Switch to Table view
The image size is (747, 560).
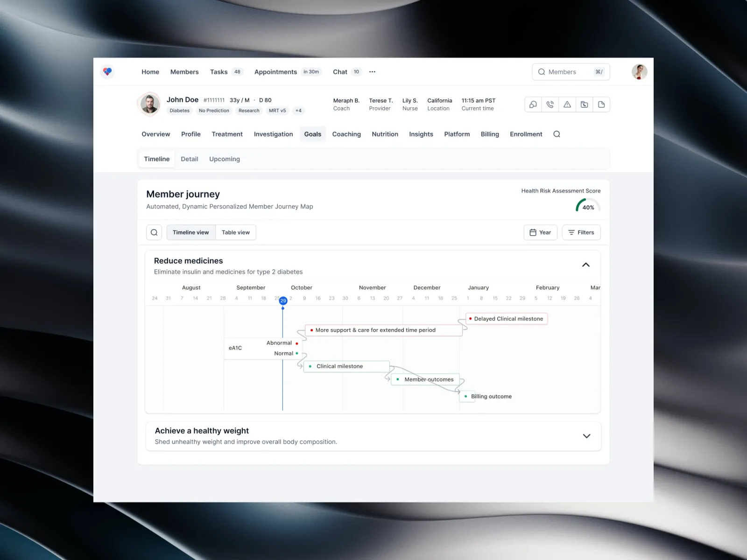(236, 232)
